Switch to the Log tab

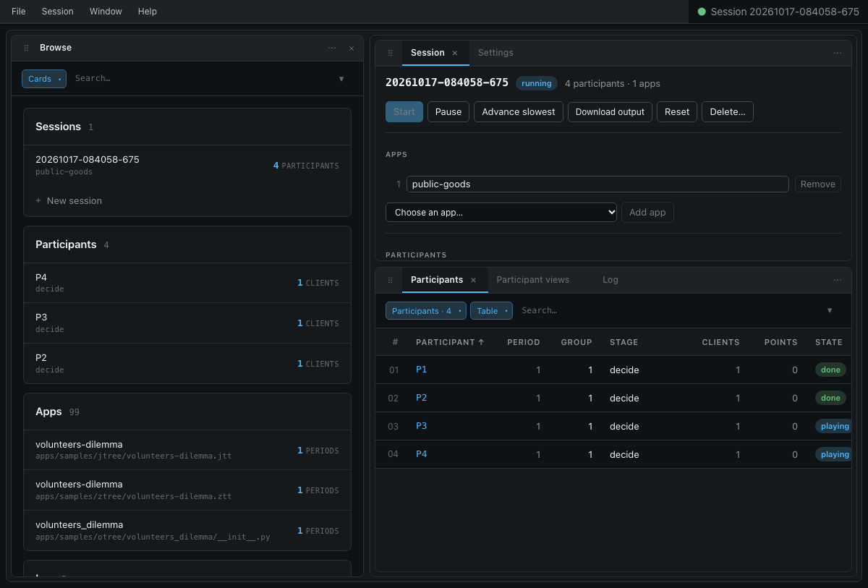click(x=610, y=280)
